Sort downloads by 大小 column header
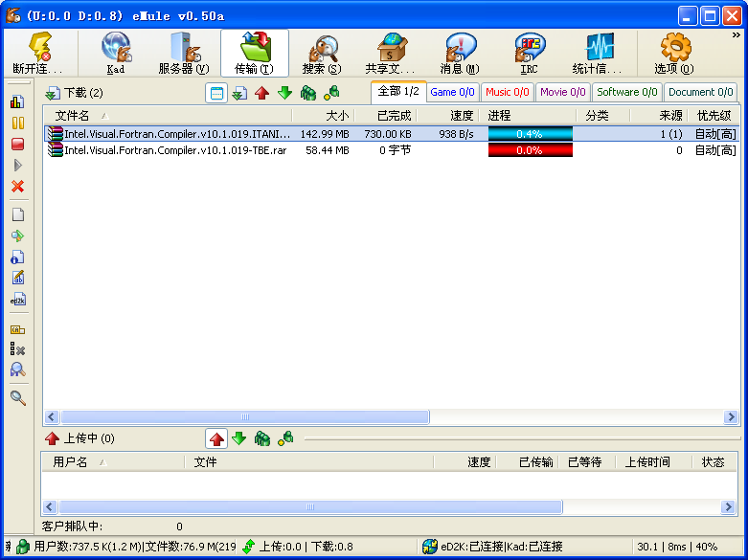748x560 pixels. point(323,116)
